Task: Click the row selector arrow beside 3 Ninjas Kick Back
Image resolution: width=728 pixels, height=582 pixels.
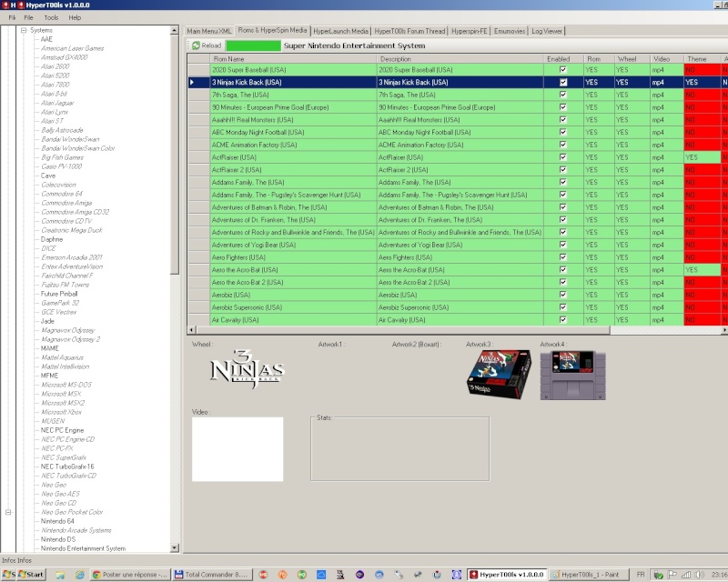Action: pos(192,82)
